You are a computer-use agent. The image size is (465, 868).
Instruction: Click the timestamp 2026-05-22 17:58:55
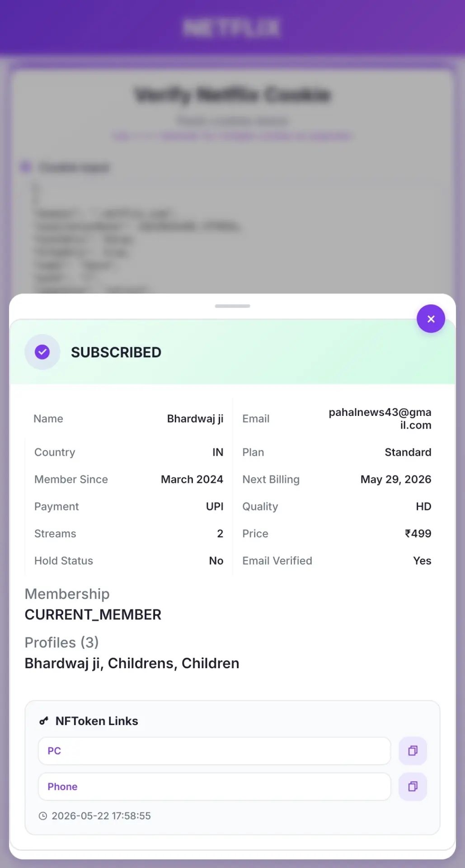click(x=101, y=816)
